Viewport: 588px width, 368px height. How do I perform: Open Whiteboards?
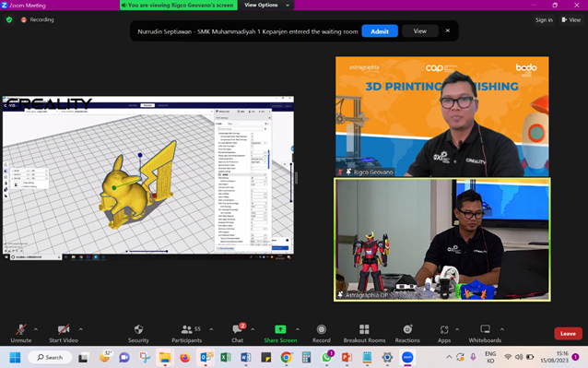(x=485, y=334)
